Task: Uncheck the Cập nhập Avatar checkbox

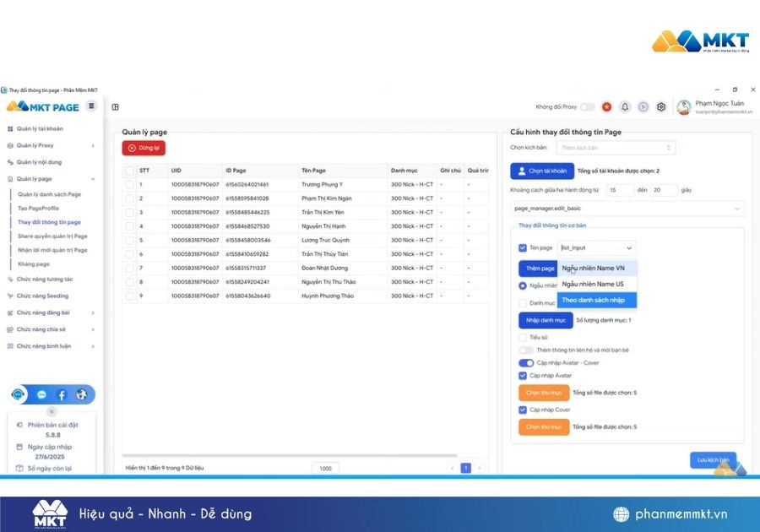Action: click(523, 375)
